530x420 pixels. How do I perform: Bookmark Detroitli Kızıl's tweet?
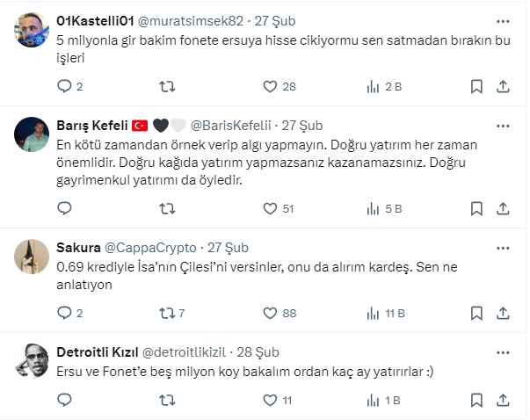[476, 400]
